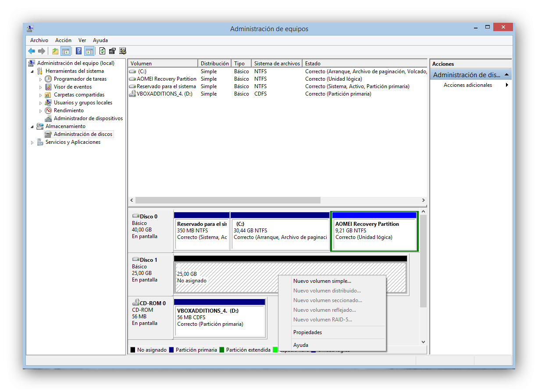Select the (C:) 30,44 GB NTFS partition block

coord(280,231)
